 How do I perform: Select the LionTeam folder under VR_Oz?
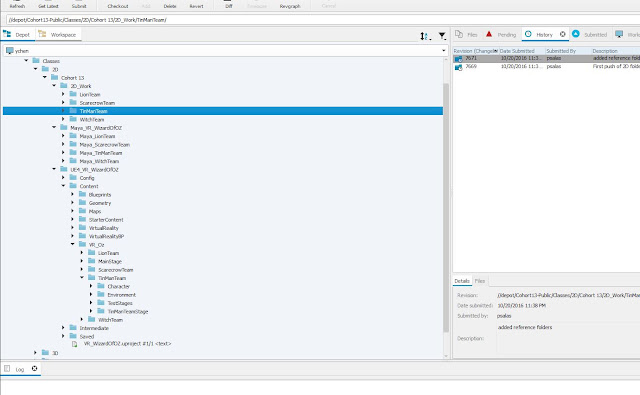(x=108, y=253)
